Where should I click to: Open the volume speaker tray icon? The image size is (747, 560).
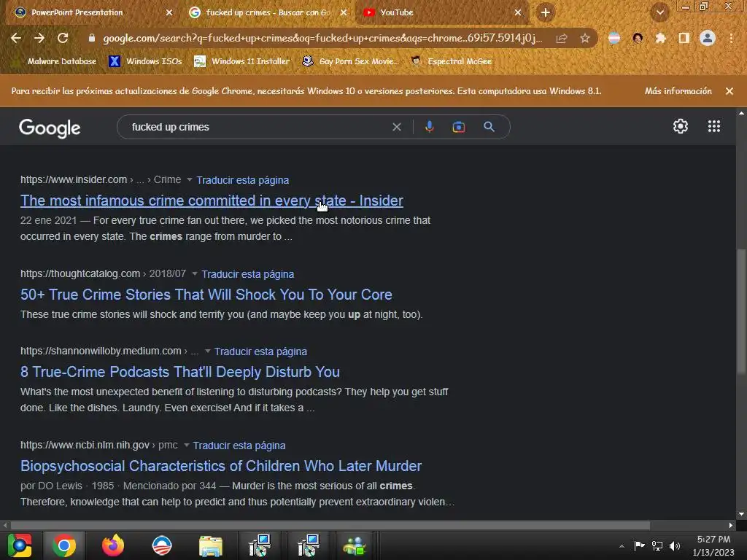coord(675,546)
